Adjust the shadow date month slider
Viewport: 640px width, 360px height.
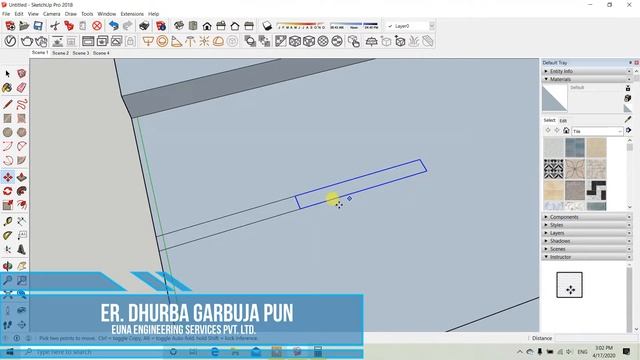pyautogui.click(x=301, y=26)
